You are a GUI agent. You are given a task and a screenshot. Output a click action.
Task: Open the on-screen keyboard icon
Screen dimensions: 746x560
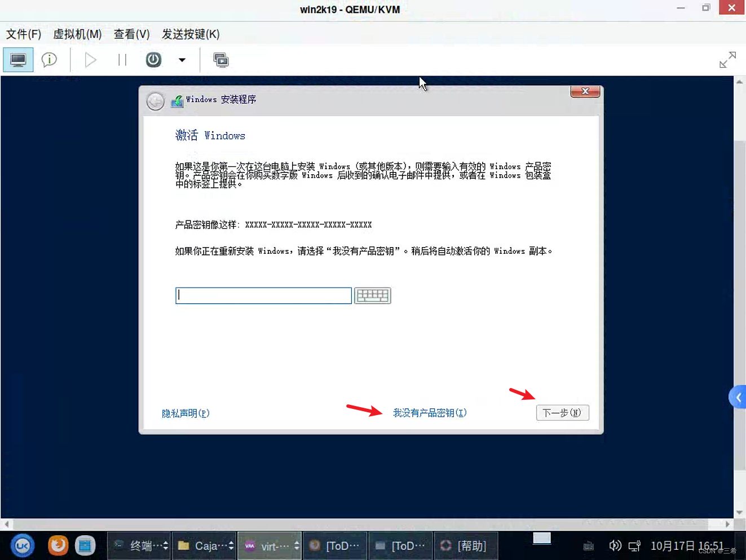[x=372, y=296]
